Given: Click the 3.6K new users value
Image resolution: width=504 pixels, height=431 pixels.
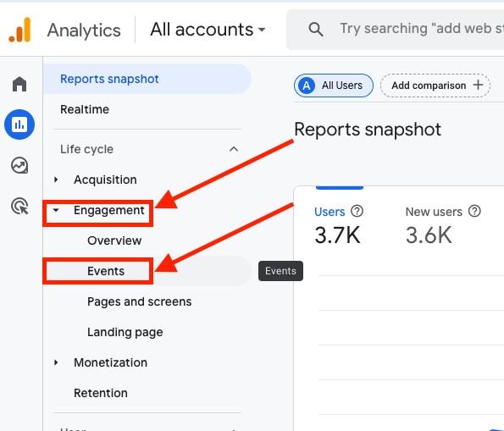Looking at the screenshot, I should pyautogui.click(x=429, y=235).
